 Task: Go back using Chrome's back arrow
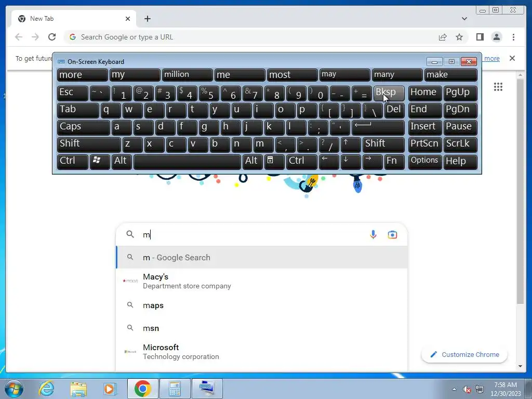tap(19, 37)
